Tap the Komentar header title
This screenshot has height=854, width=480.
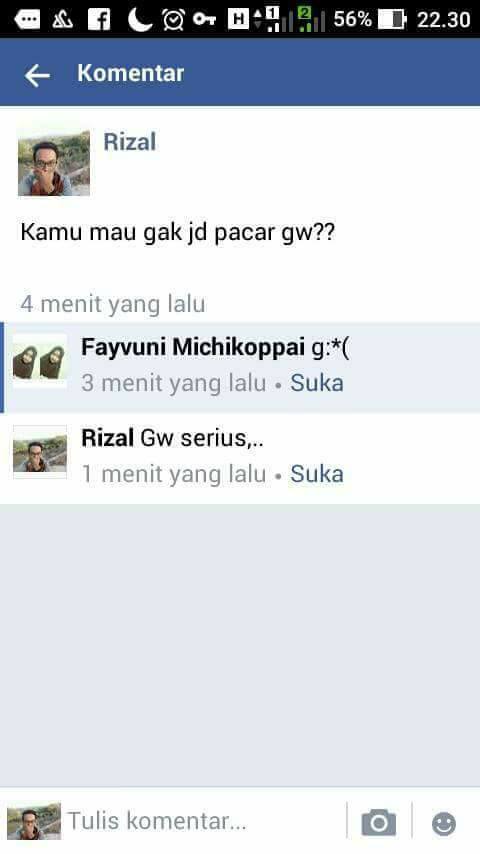pos(131,73)
